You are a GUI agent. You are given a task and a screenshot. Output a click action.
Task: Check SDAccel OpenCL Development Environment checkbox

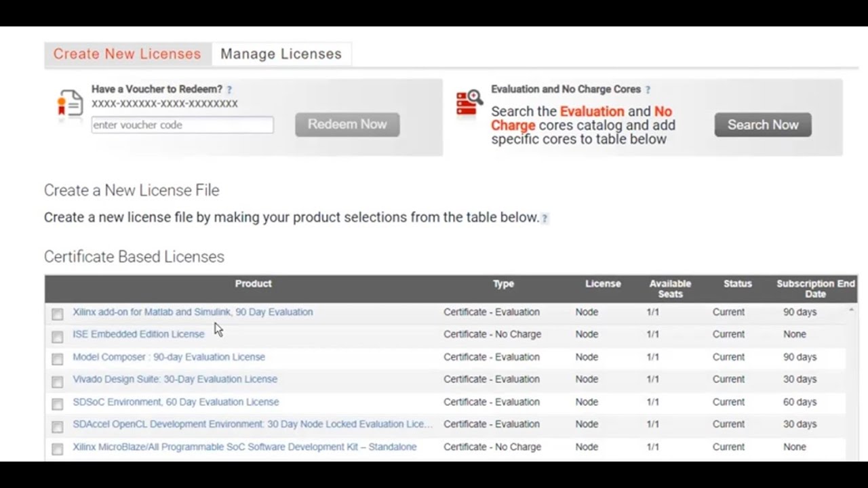point(58,426)
